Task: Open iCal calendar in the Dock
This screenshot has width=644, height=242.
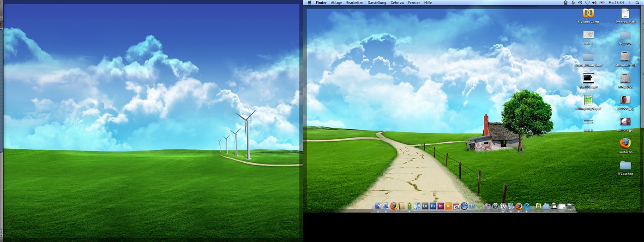Action: 456,206
